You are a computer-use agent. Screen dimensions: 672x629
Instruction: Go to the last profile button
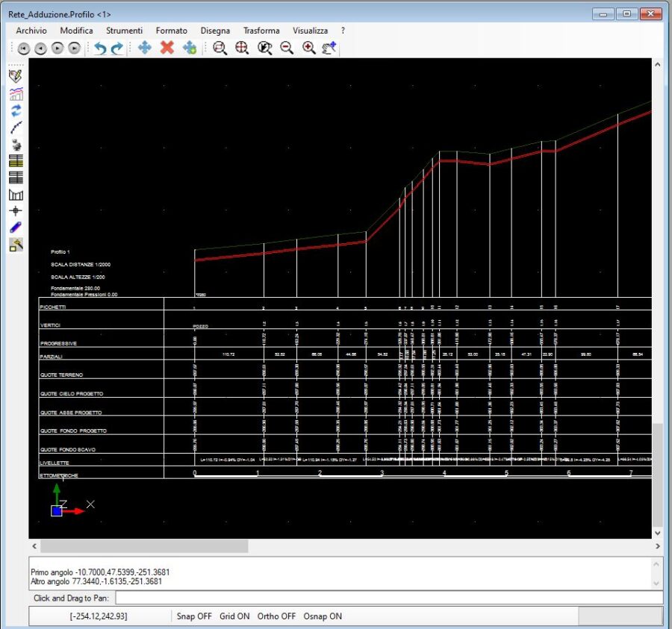[x=75, y=48]
